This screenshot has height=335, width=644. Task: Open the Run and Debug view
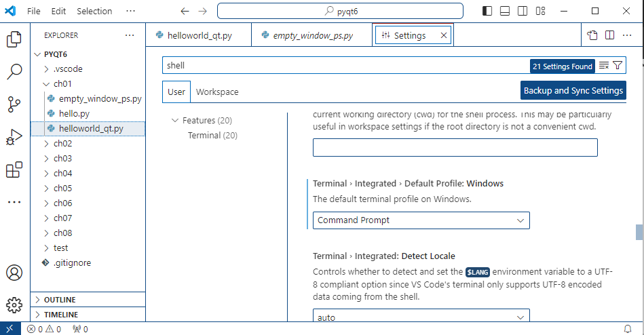click(x=14, y=137)
